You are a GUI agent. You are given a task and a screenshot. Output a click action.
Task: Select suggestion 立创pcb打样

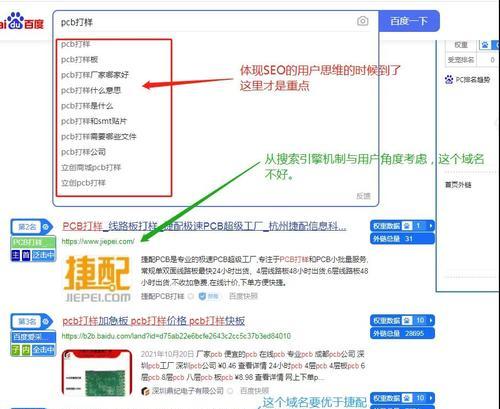click(83, 183)
